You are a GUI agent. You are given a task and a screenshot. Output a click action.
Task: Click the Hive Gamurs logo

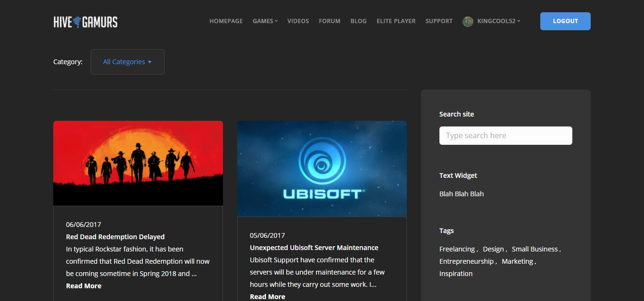(x=85, y=22)
